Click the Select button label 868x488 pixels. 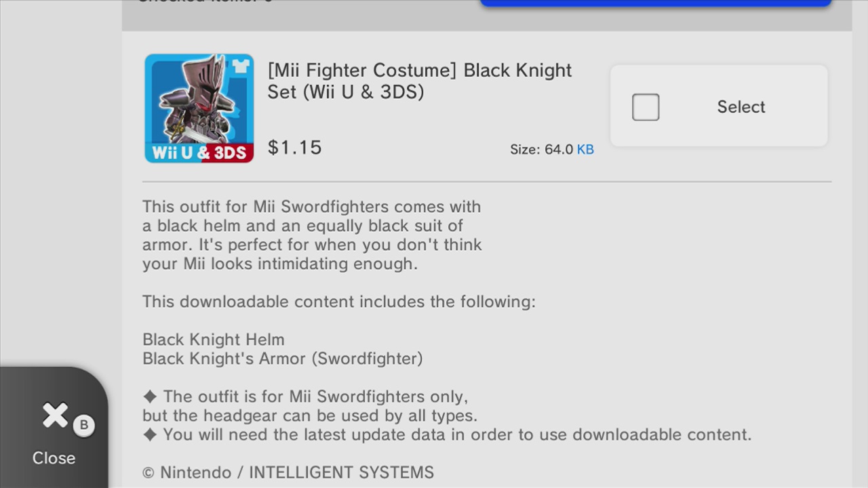click(x=741, y=107)
